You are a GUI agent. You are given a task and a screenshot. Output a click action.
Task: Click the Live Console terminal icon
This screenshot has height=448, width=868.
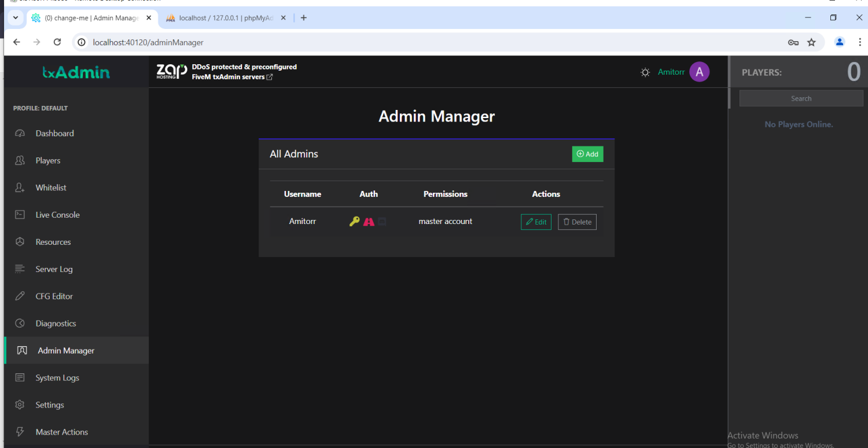[20, 215]
